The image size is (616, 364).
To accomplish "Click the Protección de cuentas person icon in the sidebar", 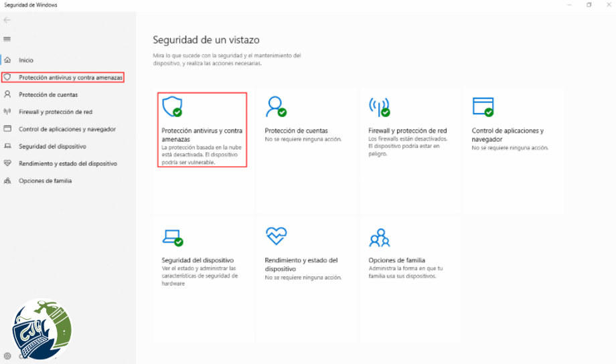I will point(7,94).
